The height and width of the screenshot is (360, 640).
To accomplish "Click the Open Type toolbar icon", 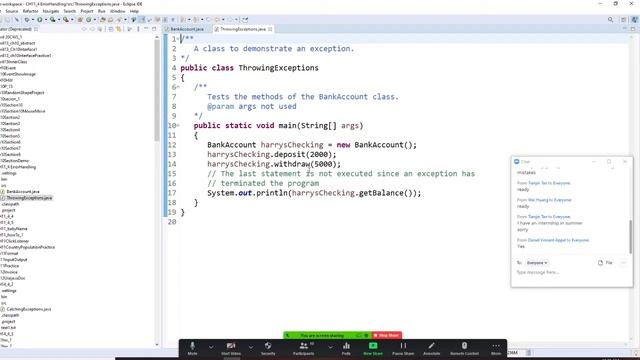I will click(x=102, y=20).
